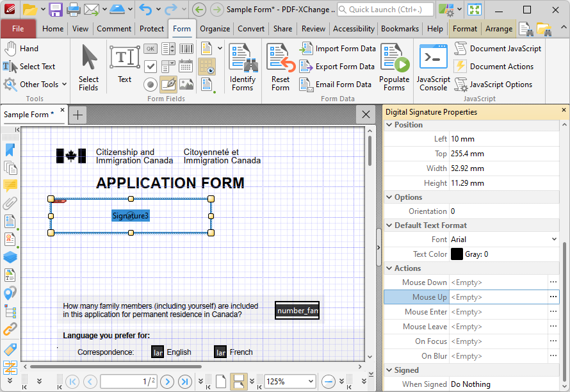Toggle the digital signature field tool

(168, 85)
